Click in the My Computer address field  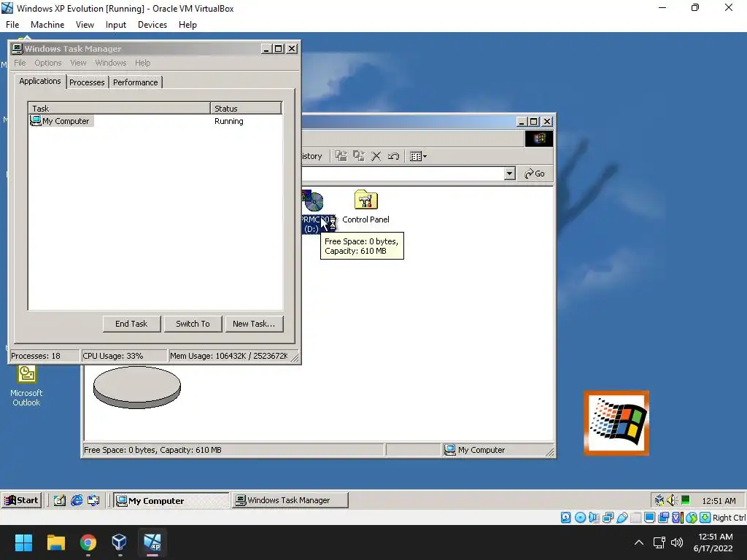tap(403, 174)
